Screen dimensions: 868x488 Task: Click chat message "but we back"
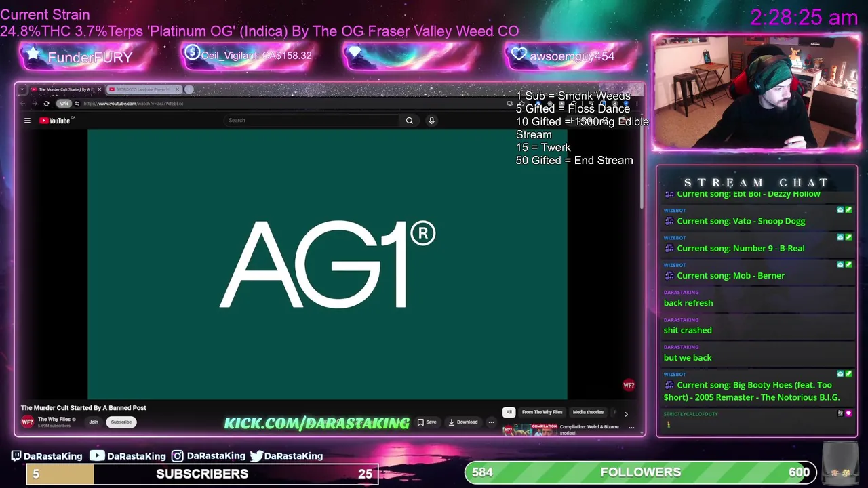coord(688,358)
